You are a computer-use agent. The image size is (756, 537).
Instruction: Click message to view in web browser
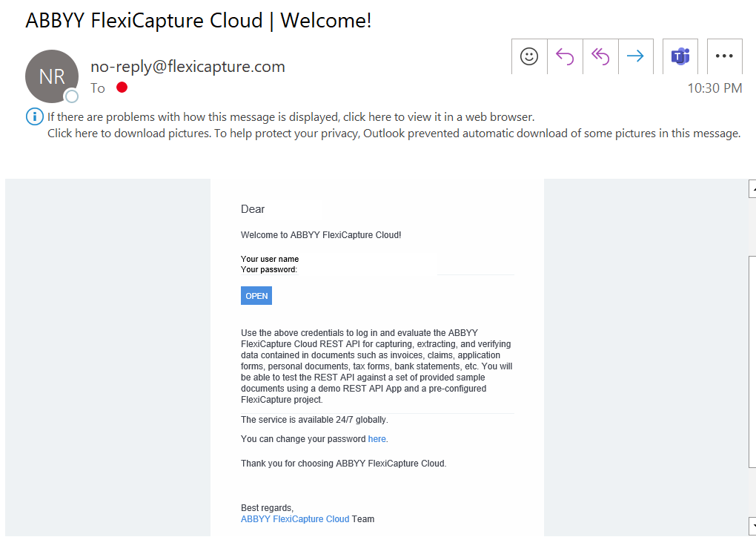point(291,116)
